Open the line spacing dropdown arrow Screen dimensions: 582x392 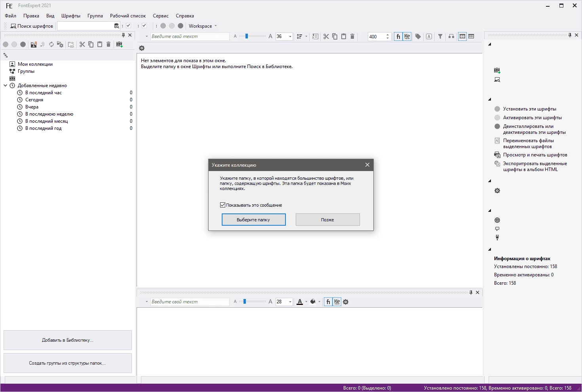[306, 36]
